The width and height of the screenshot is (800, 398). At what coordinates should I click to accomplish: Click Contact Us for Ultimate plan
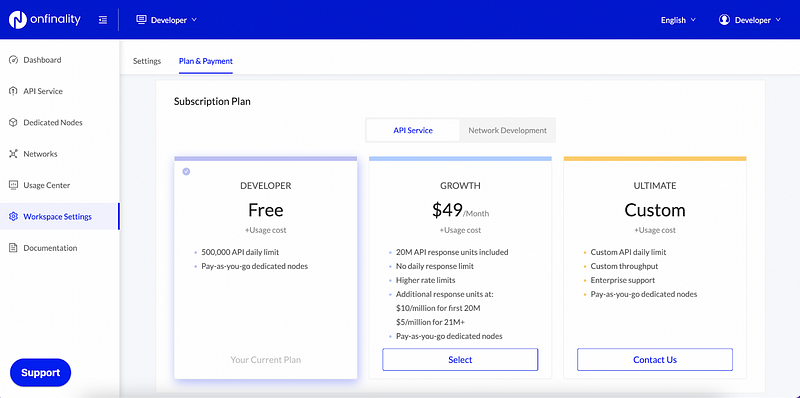655,360
